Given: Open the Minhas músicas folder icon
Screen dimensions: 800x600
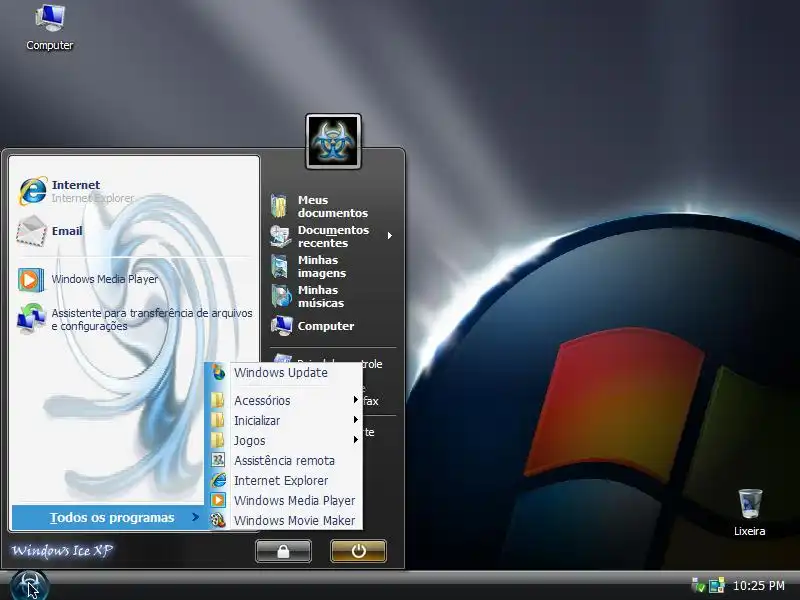Looking at the screenshot, I should click(x=281, y=296).
